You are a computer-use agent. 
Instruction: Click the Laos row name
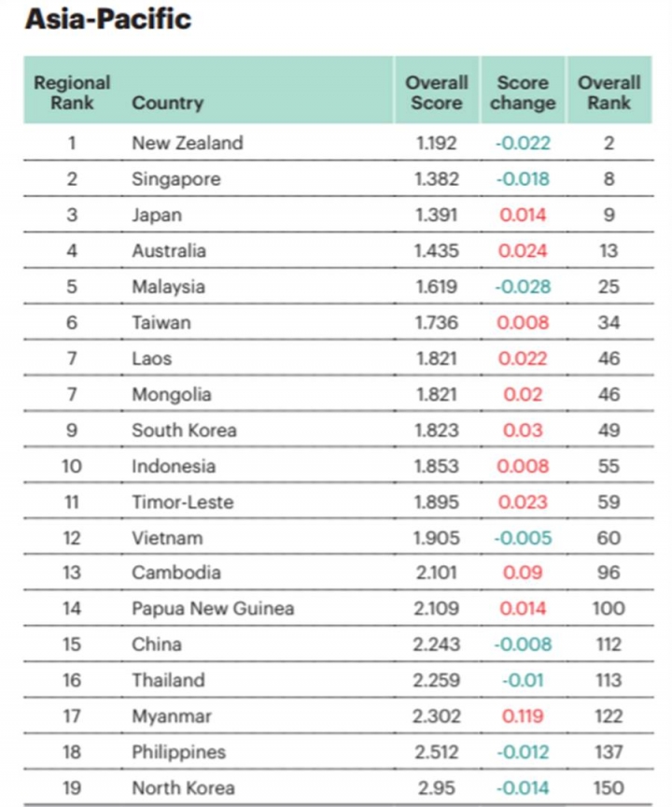[151, 359]
